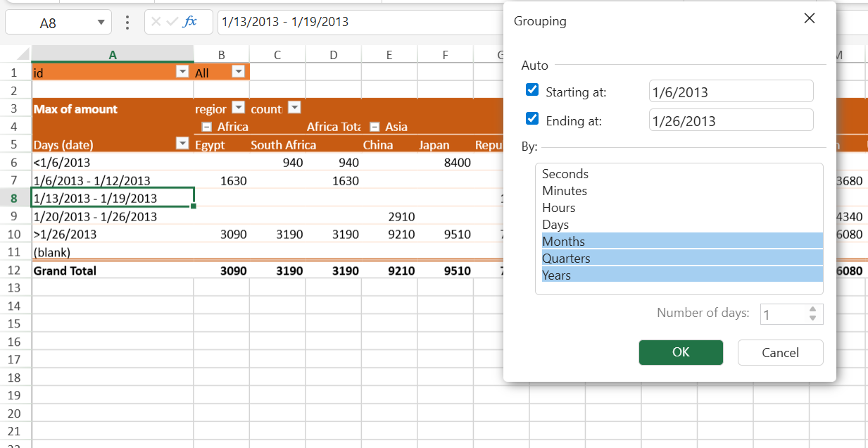Click the formula bar cancel X icon
Viewport: 868px width, 448px height.
pos(156,22)
